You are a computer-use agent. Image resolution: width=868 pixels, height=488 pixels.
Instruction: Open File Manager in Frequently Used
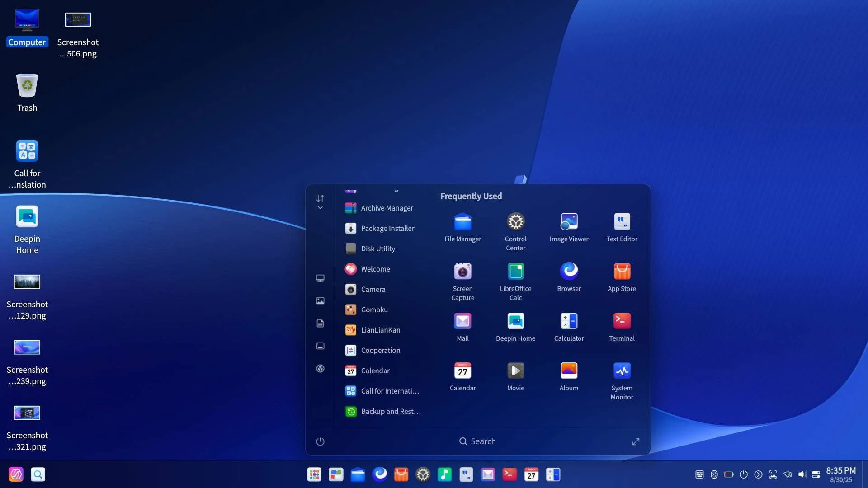pyautogui.click(x=462, y=228)
